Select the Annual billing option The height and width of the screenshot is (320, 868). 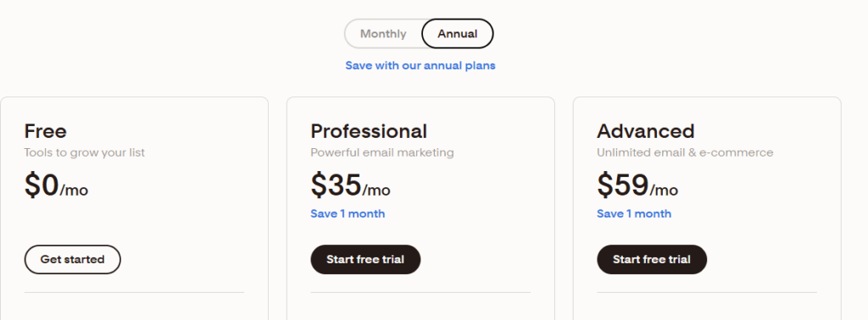[457, 34]
